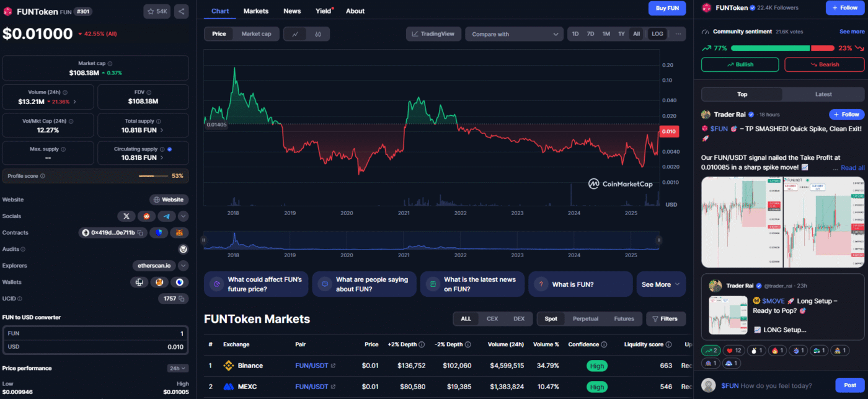Image resolution: width=868 pixels, height=399 pixels.
Task: Copy the UCID 1757 value
Action: tap(182, 299)
